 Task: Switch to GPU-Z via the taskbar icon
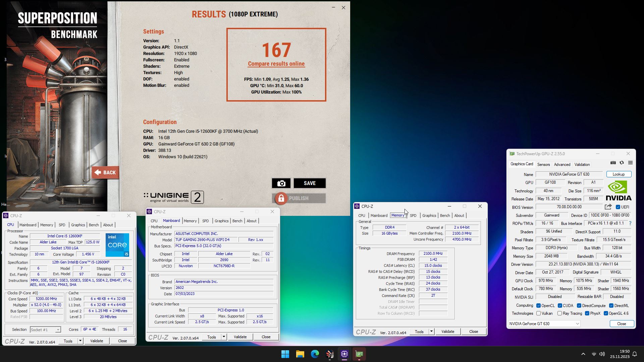[x=359, y=354]
